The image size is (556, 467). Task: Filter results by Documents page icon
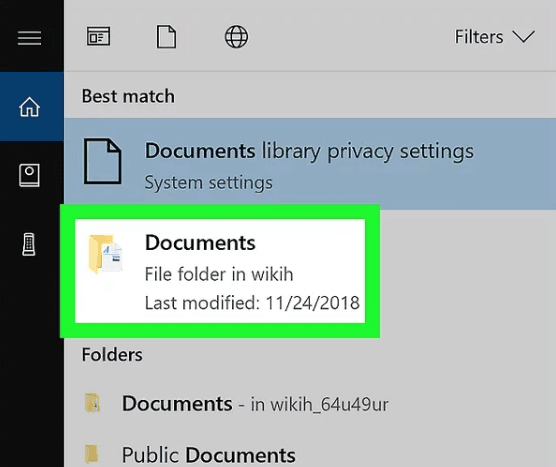pos(166,36)
